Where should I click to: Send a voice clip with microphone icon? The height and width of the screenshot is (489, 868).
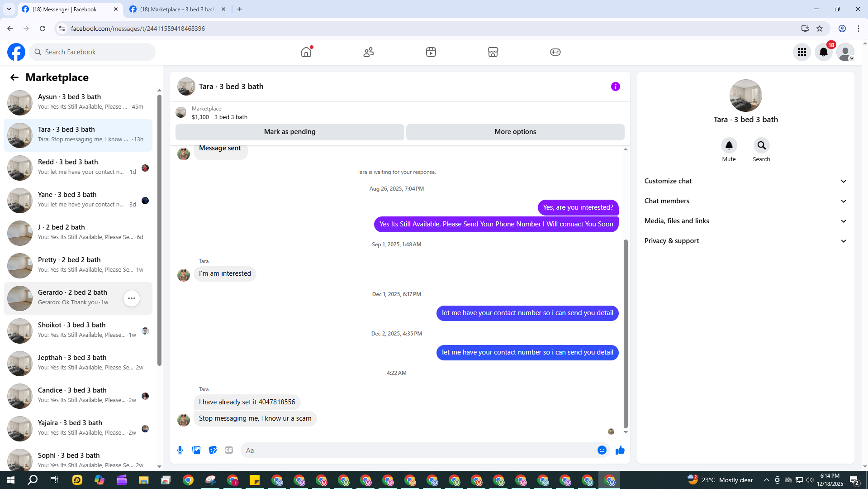(x=180, y=450)
